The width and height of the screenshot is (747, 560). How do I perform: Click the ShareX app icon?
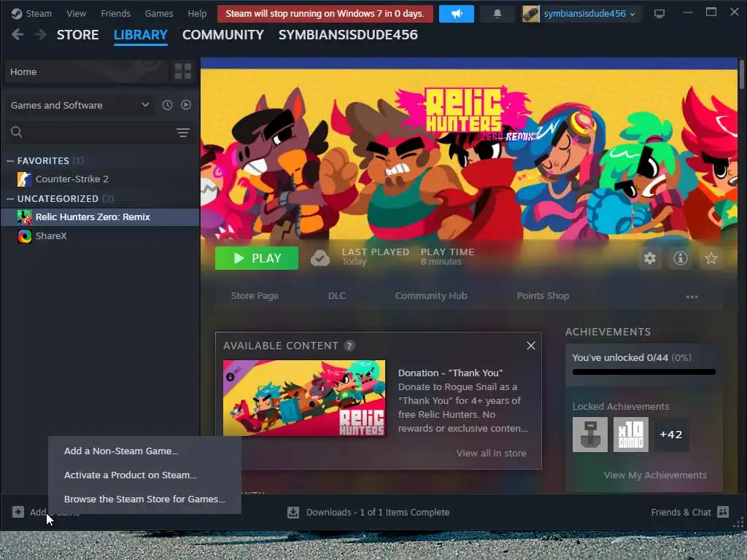25,236
